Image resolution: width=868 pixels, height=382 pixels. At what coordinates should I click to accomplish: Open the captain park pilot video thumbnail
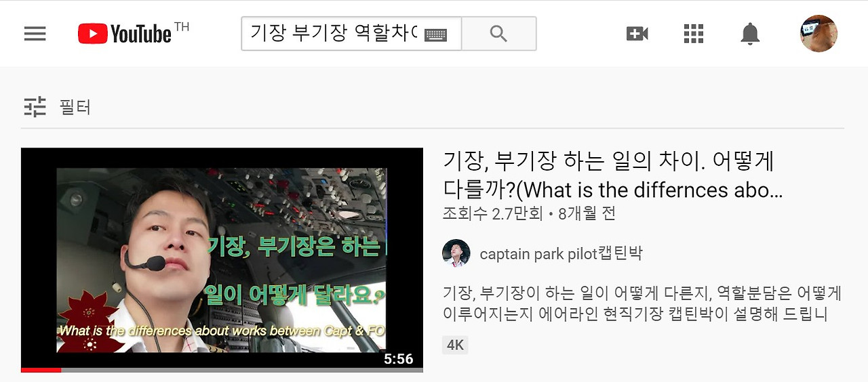(x=222, y=260)
